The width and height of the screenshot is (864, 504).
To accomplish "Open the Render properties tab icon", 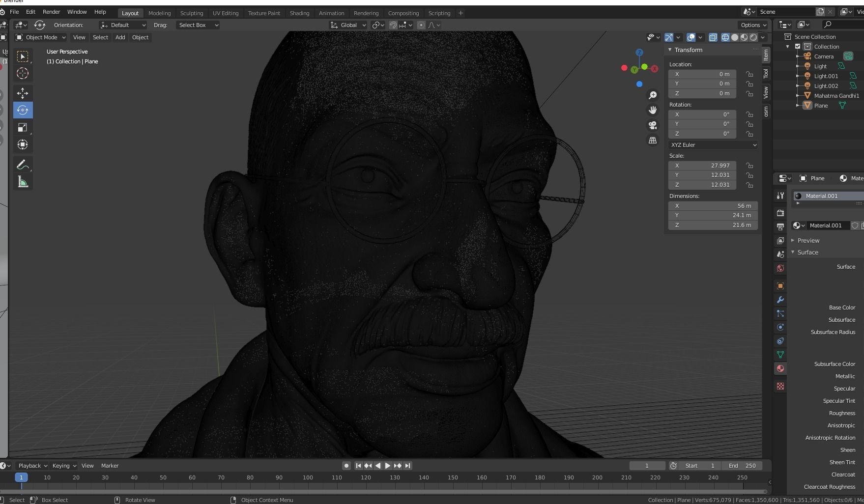I will 780,213.
